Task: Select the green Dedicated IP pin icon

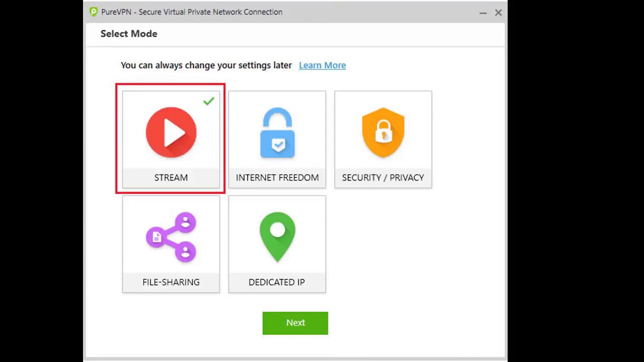Action: coord(277,237)
